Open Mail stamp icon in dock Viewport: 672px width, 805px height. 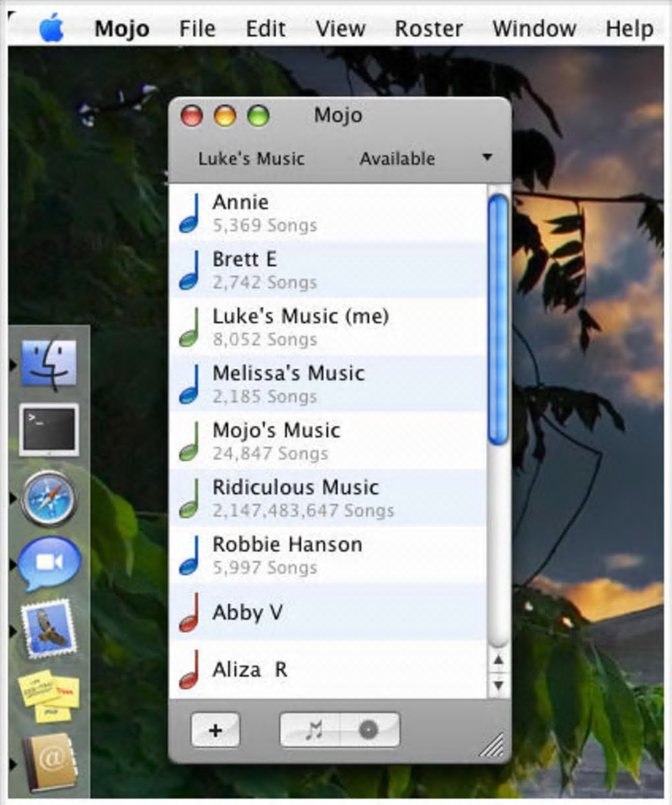point(49,629)
